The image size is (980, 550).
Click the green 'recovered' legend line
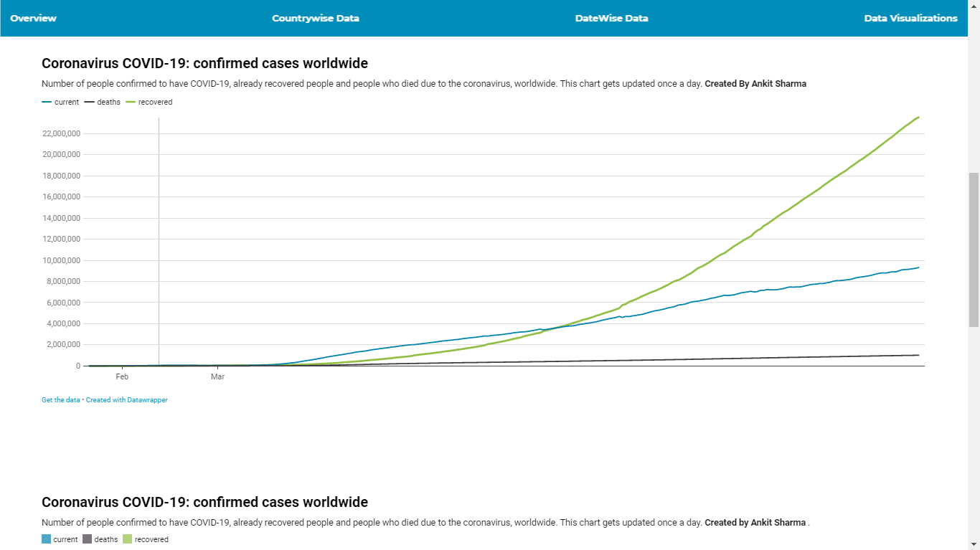click(131, 103)
